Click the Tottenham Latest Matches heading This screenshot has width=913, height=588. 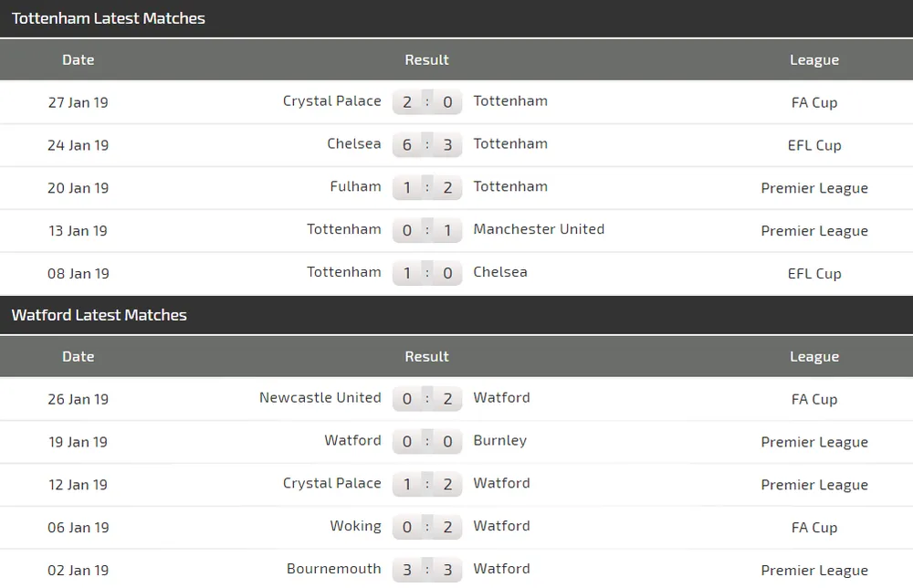[108, 18]
